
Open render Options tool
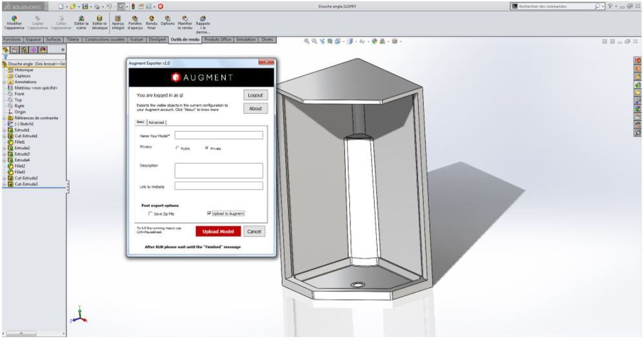168,21
